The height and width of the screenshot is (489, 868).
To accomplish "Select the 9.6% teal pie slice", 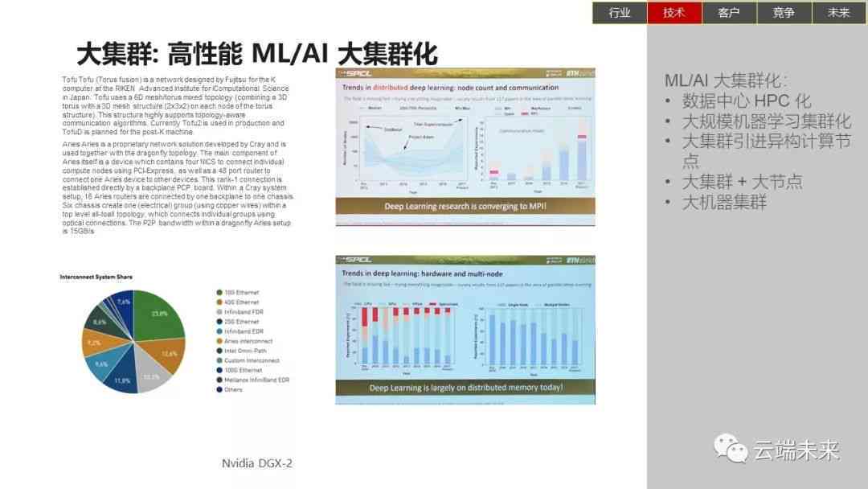I will (104, 364).
